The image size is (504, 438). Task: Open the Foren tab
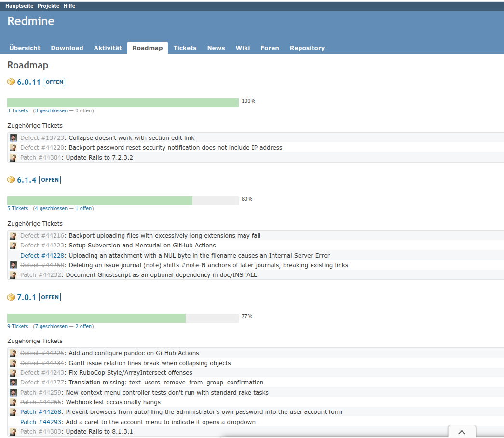pos(270,48)
